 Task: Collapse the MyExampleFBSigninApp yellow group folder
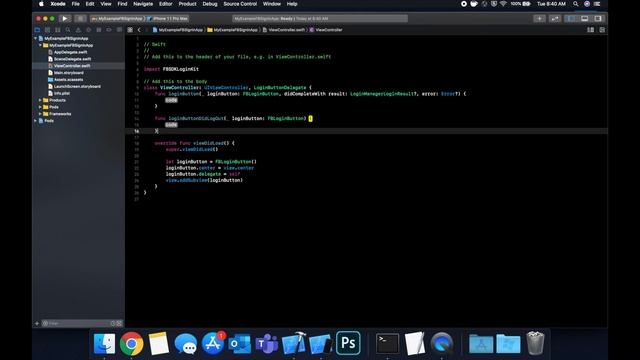coord(40,45)
